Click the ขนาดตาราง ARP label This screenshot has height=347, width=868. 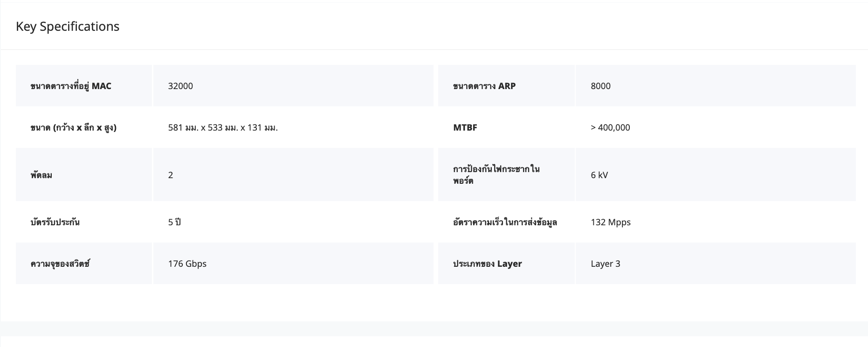pyautogui.click(x=484, y=86)
